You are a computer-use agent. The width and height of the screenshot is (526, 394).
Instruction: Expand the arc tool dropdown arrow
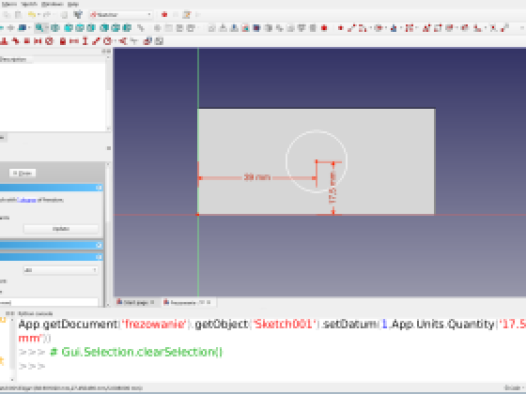pos(370,28)
